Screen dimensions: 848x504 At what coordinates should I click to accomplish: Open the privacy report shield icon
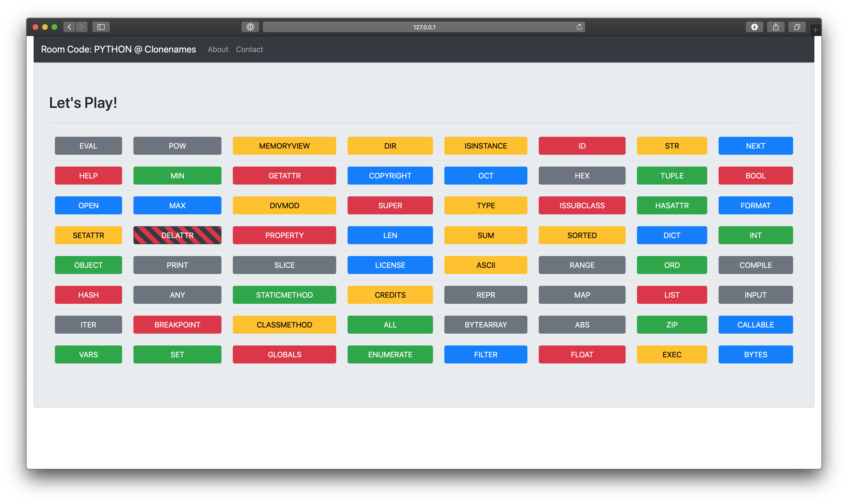[x=250, y=27]
